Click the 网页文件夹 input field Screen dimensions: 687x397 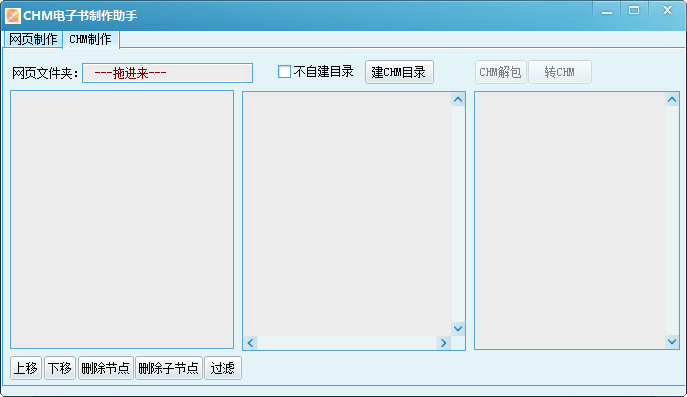click(x=167, y=73)
